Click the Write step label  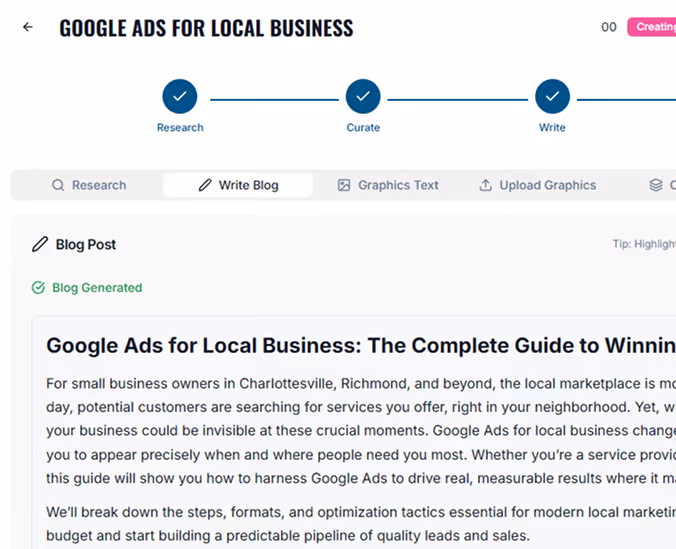(x=552, y=128)
